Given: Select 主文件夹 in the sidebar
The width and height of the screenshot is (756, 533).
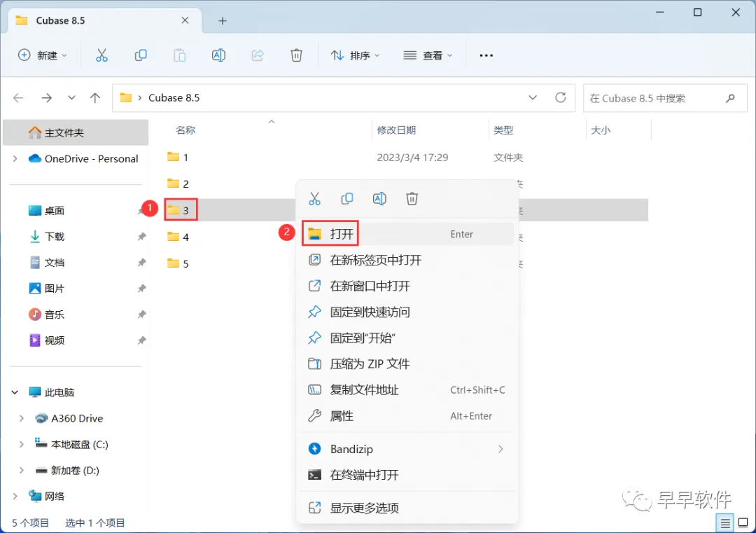Looking at the screenshot, I should coord(76,132).
